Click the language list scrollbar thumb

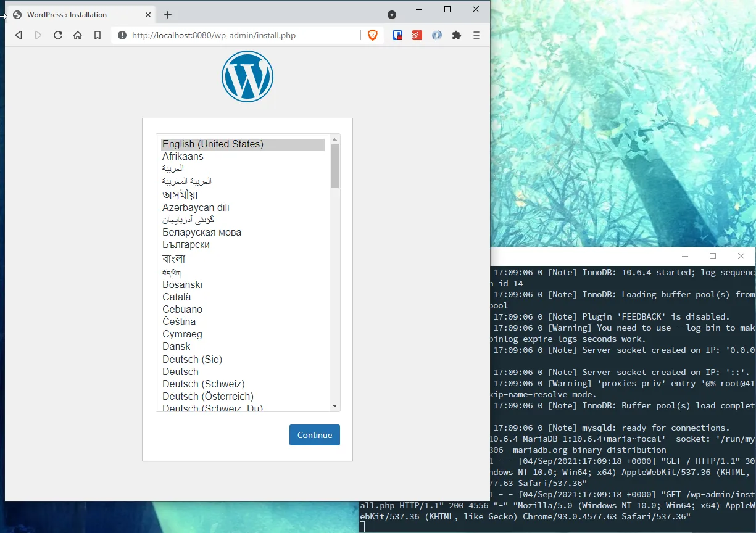coord(335,166)
